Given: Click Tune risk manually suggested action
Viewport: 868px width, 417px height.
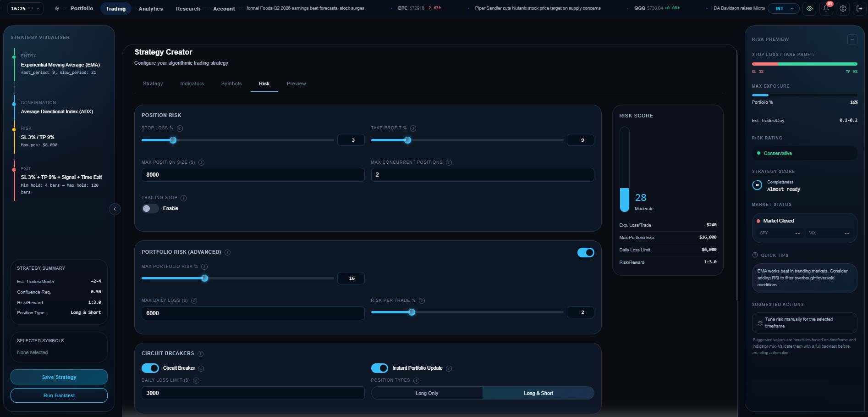Looking at the screenshot, I should [x=804, y=323].
